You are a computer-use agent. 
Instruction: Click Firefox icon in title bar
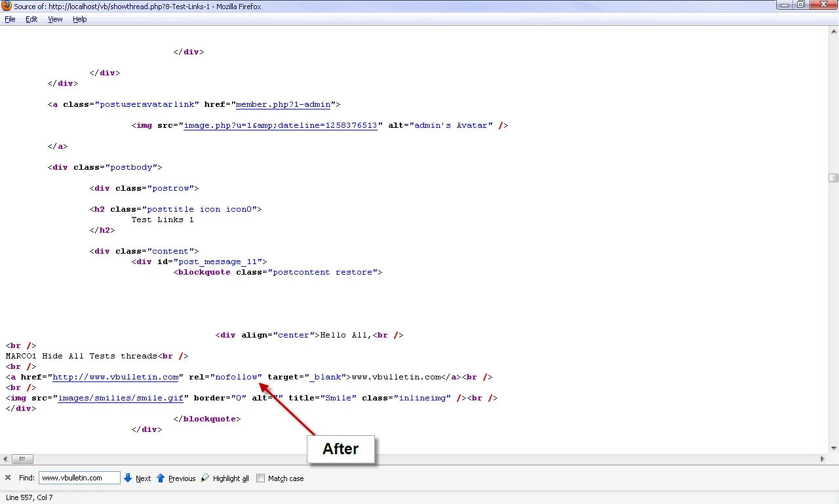tap(7, 6)
